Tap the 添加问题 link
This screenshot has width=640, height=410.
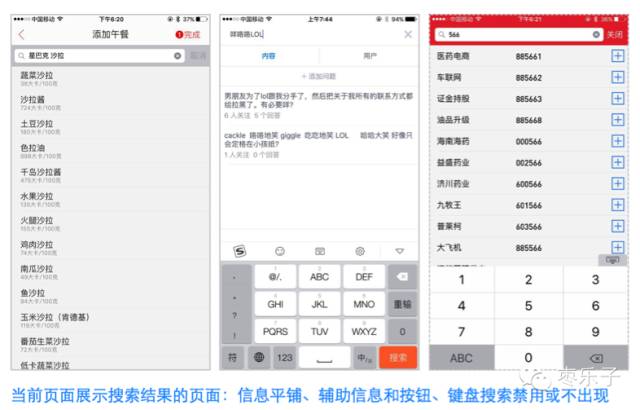click(319, 76)
